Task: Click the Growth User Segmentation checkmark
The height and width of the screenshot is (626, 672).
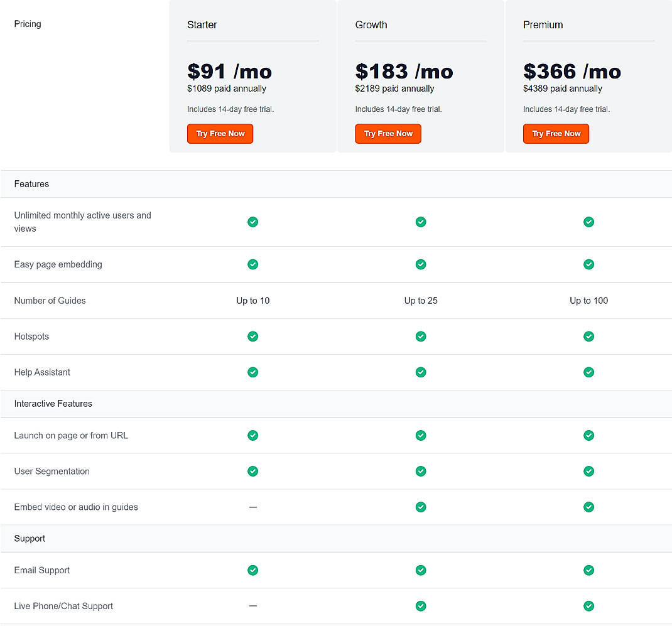Action: click(421, 471)
